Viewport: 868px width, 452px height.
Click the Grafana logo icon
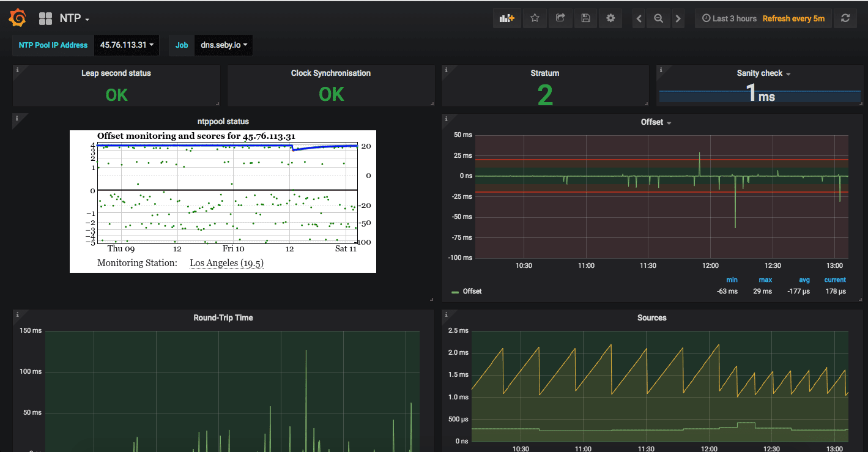18,18
